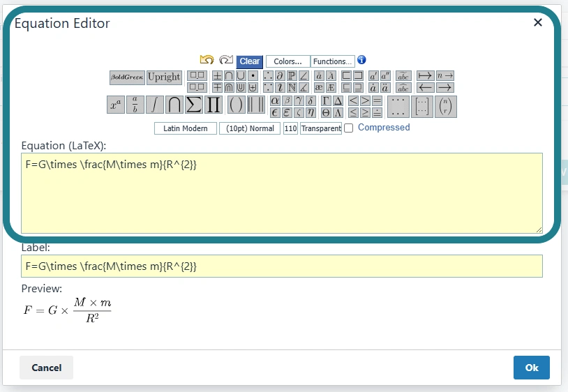Close the Equation Editor dialog

(538, 22)
